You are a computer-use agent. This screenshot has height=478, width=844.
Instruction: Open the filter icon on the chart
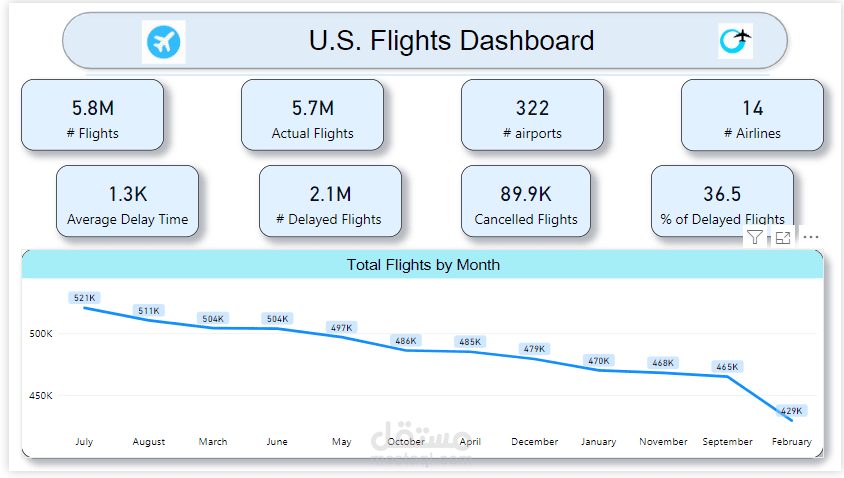click(755, 237)
